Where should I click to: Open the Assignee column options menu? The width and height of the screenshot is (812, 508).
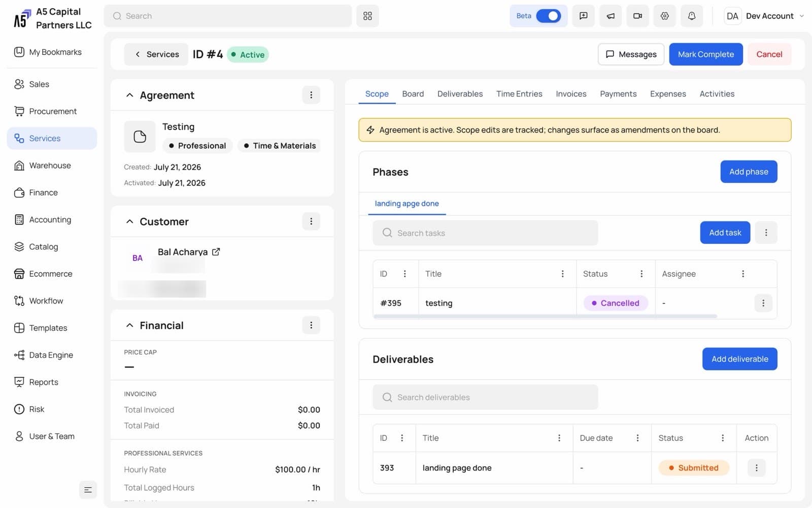(742, 274)
